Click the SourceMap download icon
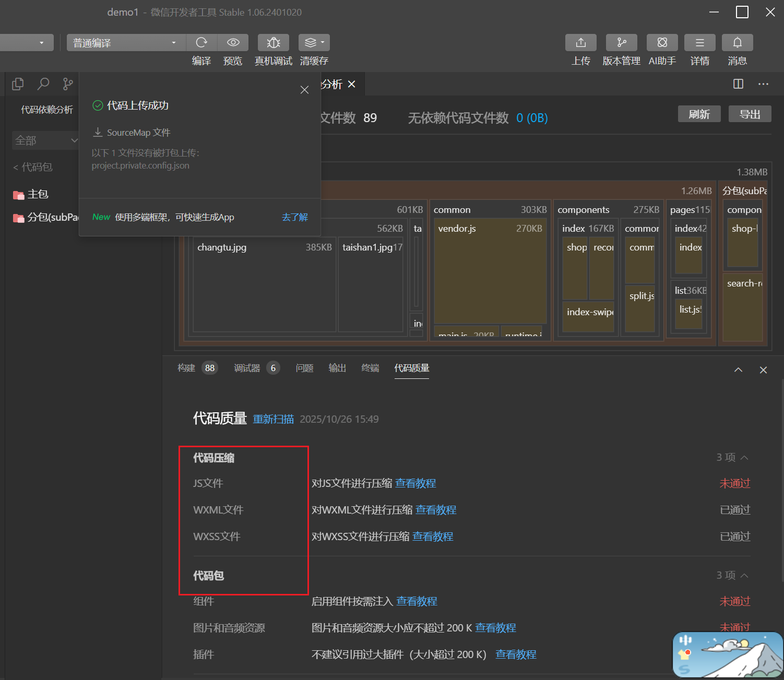The height and width of the screenshot is (680, 784). click(x=98, y=132)
